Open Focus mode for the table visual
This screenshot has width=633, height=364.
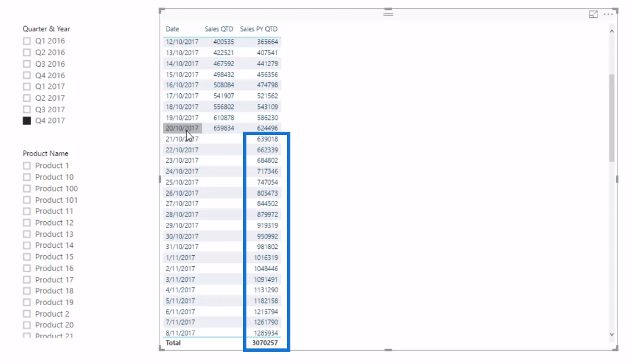(x=593, y=14)
